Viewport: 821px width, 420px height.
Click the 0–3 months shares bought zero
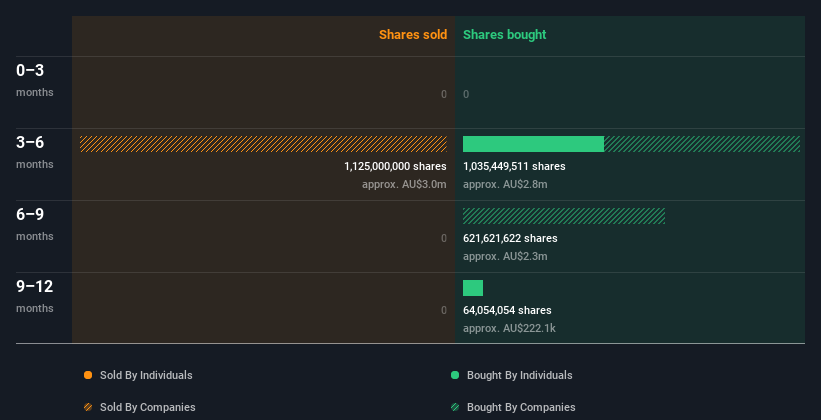(466, 94)
